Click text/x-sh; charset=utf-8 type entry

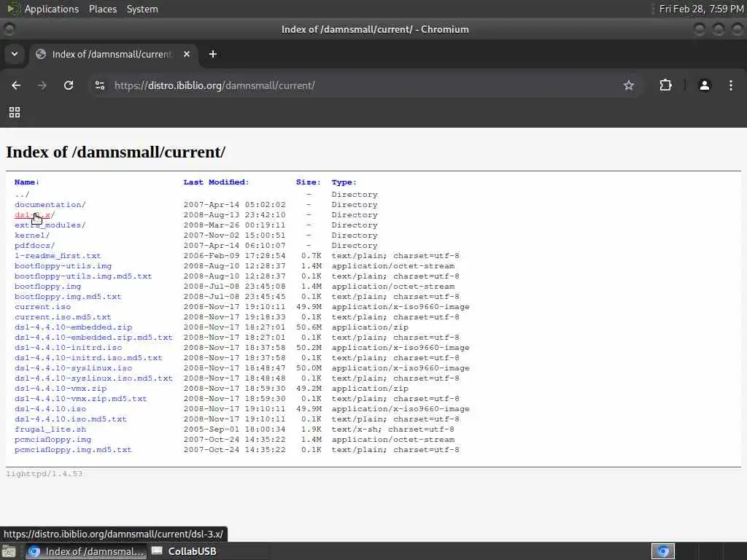pyautogui.click(x=393, y=429)
